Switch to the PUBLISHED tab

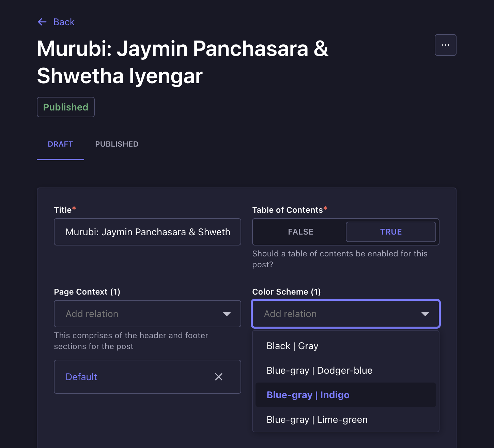click(117, 144)
